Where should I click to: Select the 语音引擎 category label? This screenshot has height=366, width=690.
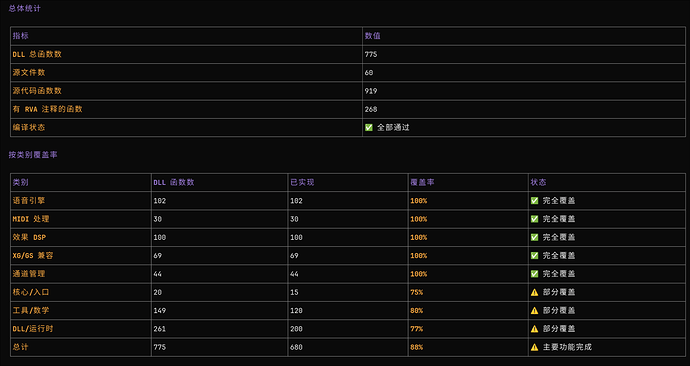tap(29, 201)
